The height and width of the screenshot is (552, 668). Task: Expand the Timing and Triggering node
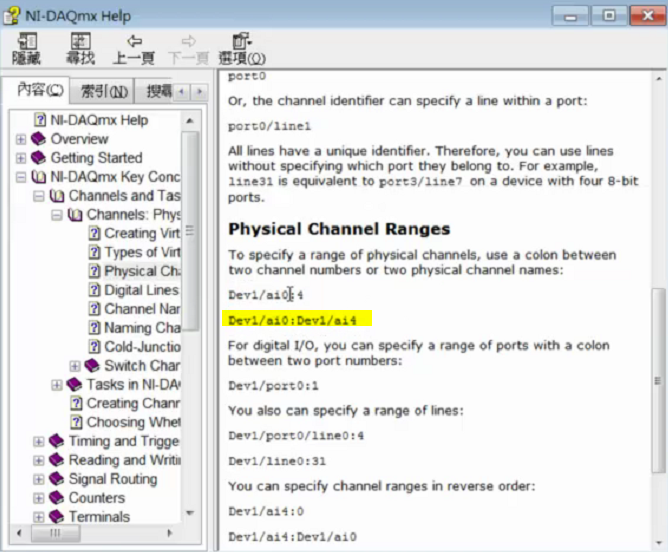click(x=38, y=441)
